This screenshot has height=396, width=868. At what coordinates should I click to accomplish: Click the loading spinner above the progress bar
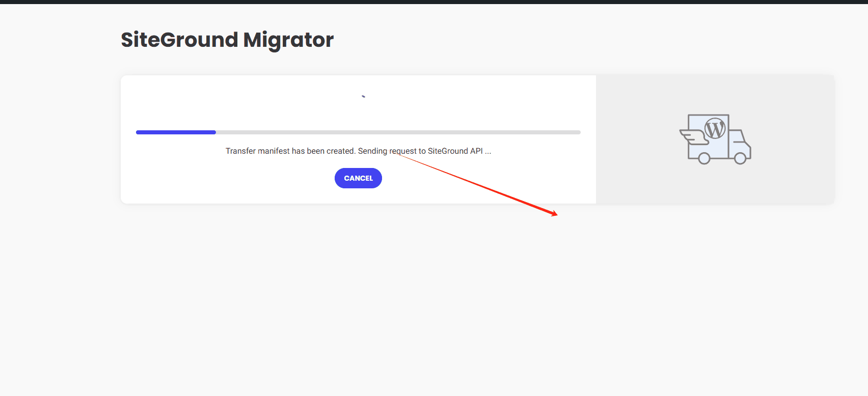click(x=363, y=96)
